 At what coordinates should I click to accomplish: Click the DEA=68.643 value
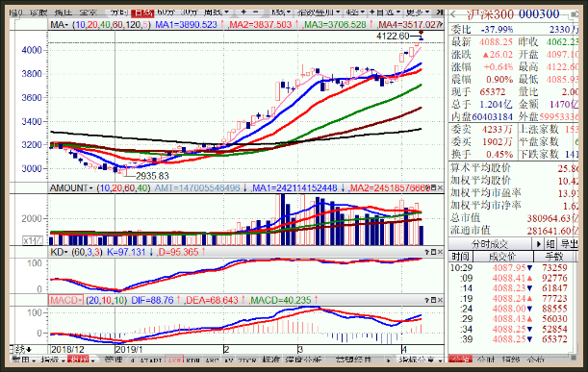tap(212, 300)
